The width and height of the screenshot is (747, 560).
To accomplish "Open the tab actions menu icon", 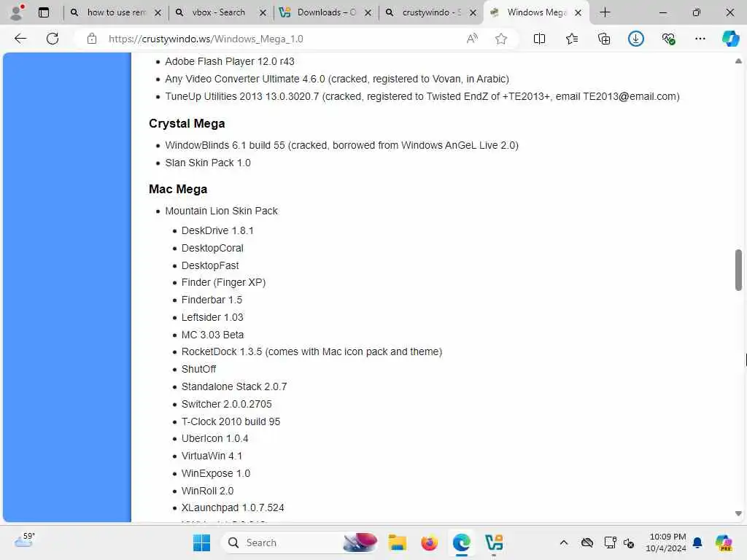I will (x=44, y=12).
